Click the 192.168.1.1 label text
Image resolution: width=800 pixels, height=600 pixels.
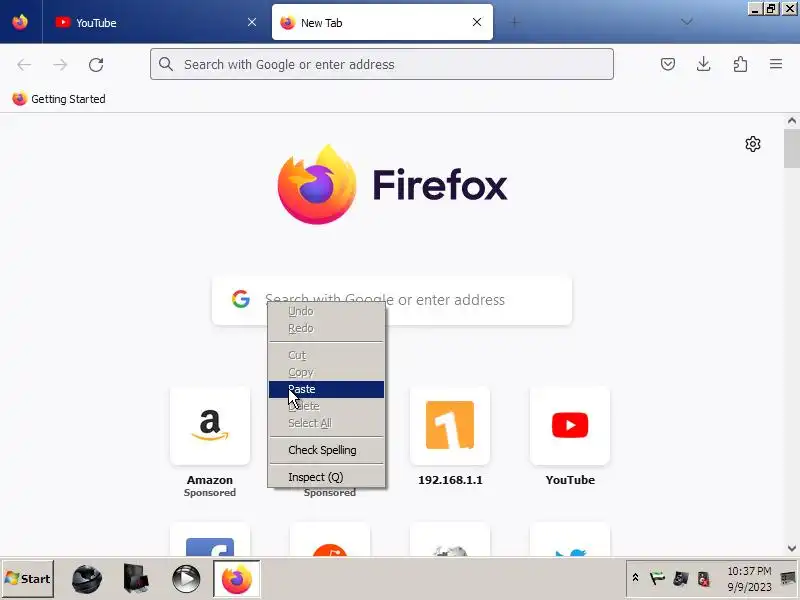pyautogui.click(x=450, y=480)
